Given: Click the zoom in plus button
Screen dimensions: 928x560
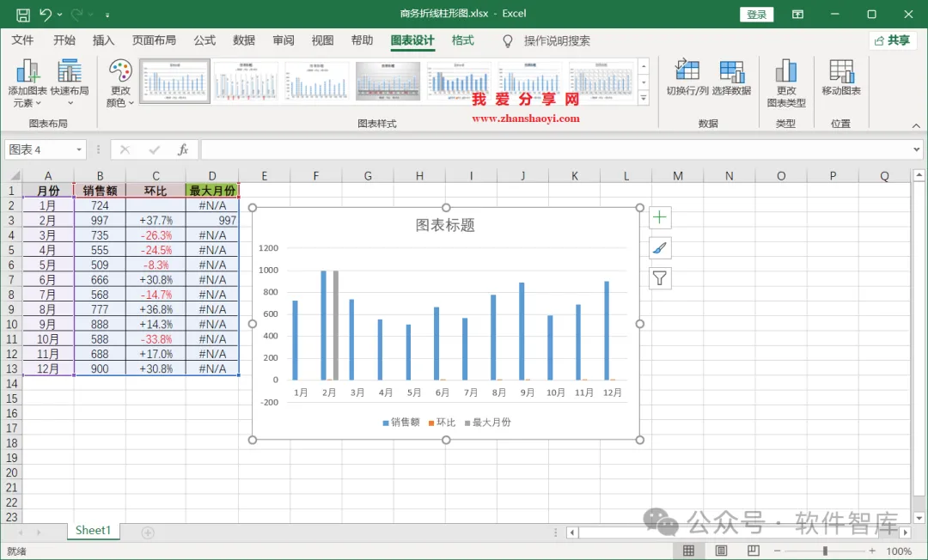Looking at the screenshot, I should point(872,551).
